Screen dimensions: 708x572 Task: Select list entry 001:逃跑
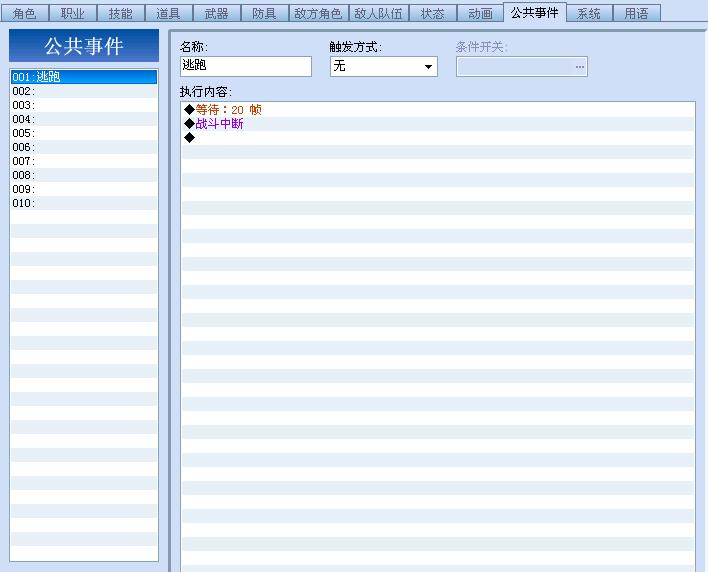[x=84, y=77]
